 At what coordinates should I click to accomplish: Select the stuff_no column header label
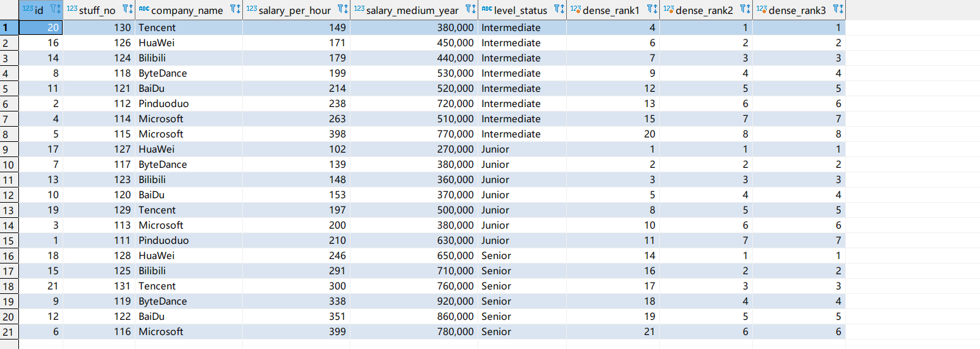pyautogui.click(x=97, y=10)
